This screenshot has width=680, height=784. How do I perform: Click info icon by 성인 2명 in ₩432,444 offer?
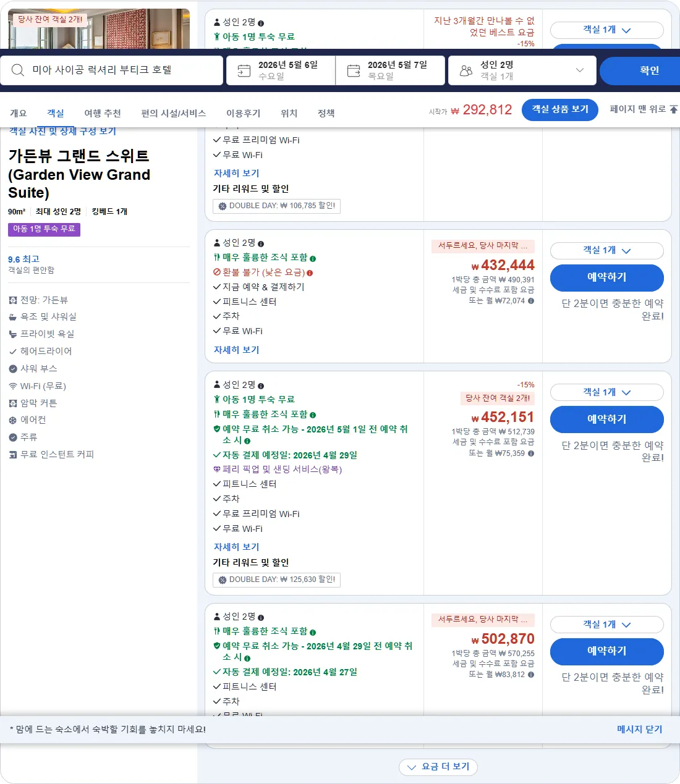(261, 243)
